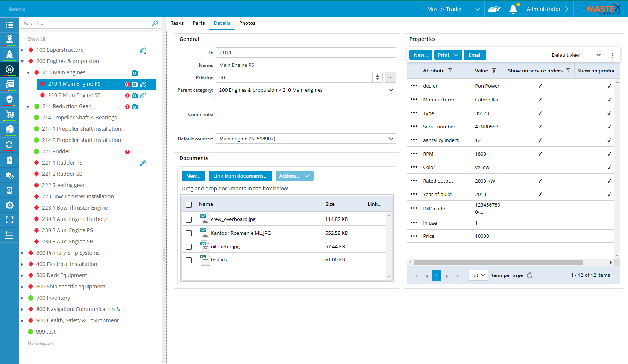Click New... in the Properties panel

click(421, 55)
